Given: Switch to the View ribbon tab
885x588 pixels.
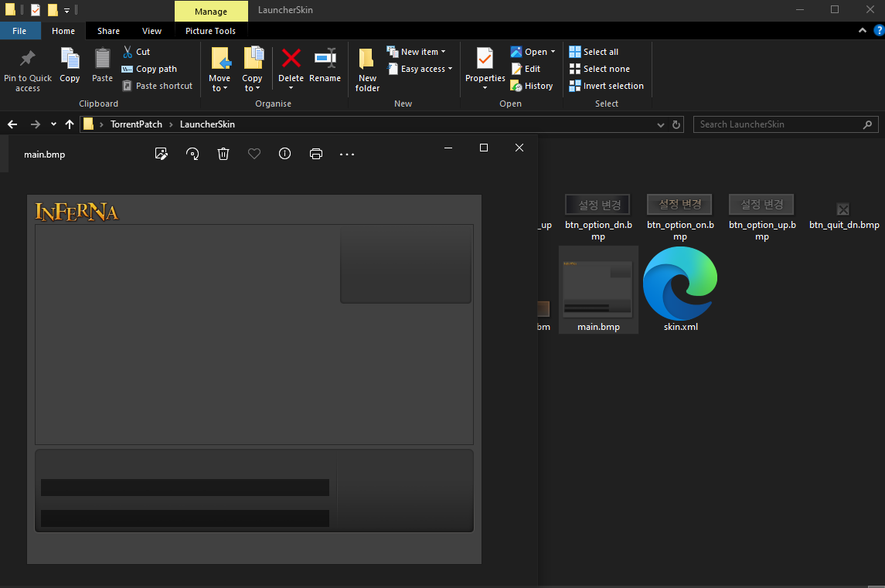Looking at the screenshot, I should (151, 31).
